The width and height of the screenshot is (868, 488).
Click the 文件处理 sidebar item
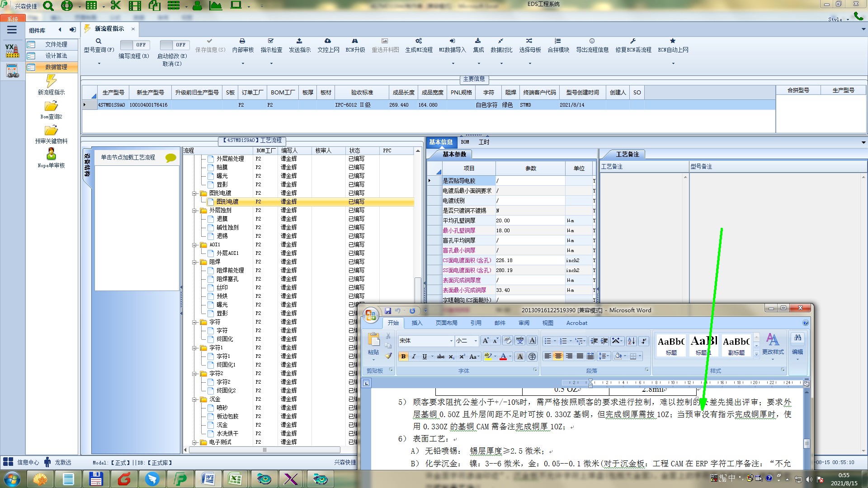[x=56, y=44]
